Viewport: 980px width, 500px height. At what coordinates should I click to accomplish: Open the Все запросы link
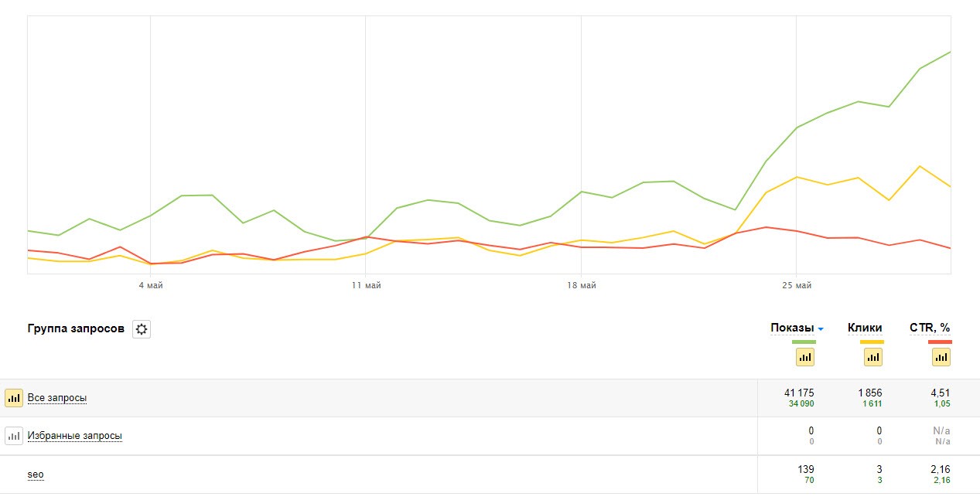click(57, 398)
